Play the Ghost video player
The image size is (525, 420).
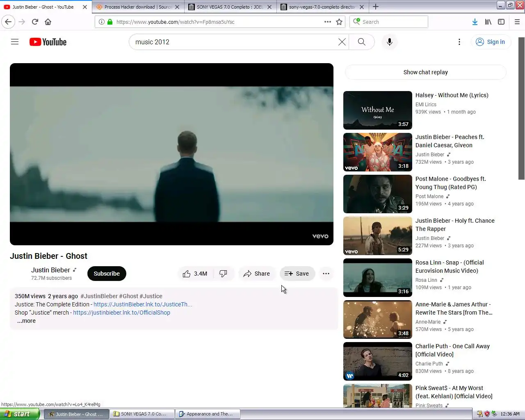171,154
